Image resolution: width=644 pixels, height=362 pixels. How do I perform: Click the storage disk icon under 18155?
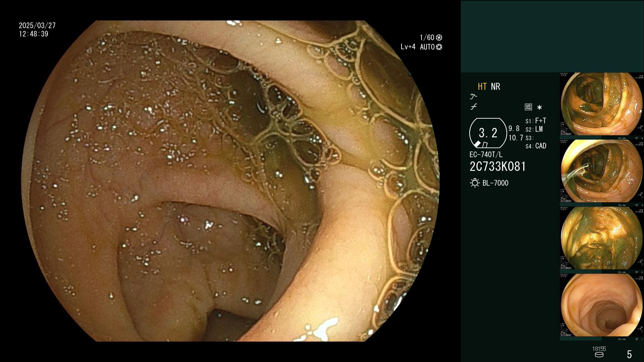pos(599,355)
